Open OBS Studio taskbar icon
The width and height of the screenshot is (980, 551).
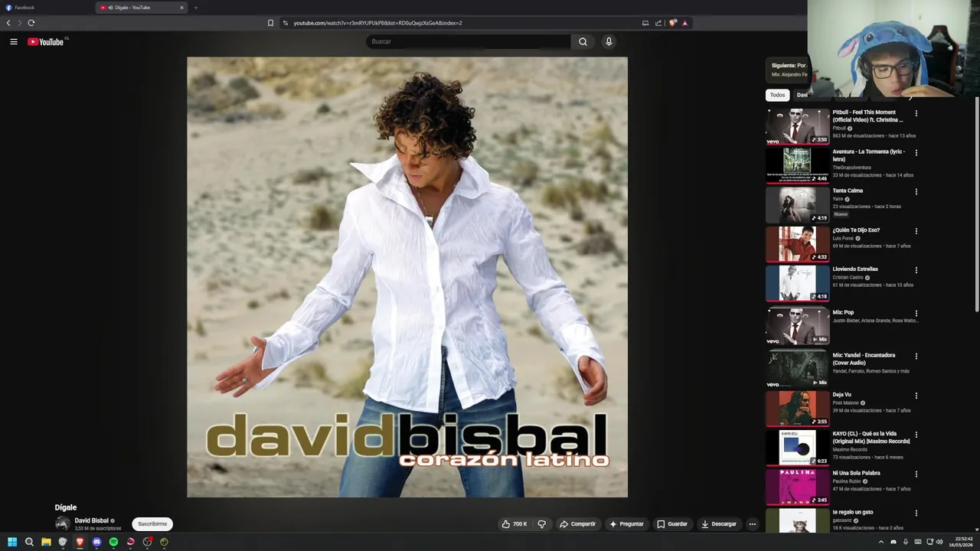pyautogui.click(x=147, y=542)
